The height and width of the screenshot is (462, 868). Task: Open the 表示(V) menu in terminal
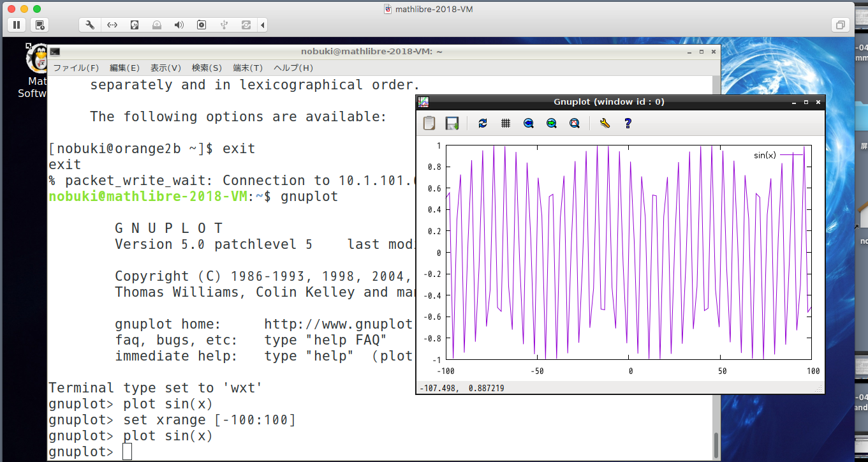pos(166,68)
